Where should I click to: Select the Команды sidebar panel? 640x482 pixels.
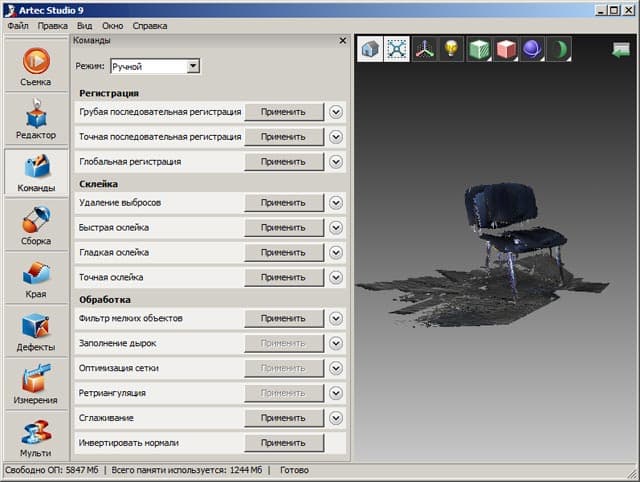pos(36,171)
